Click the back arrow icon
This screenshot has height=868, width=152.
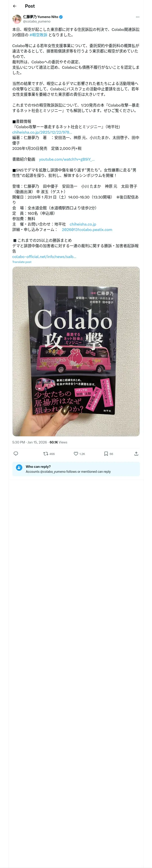[x=15, y=6]
